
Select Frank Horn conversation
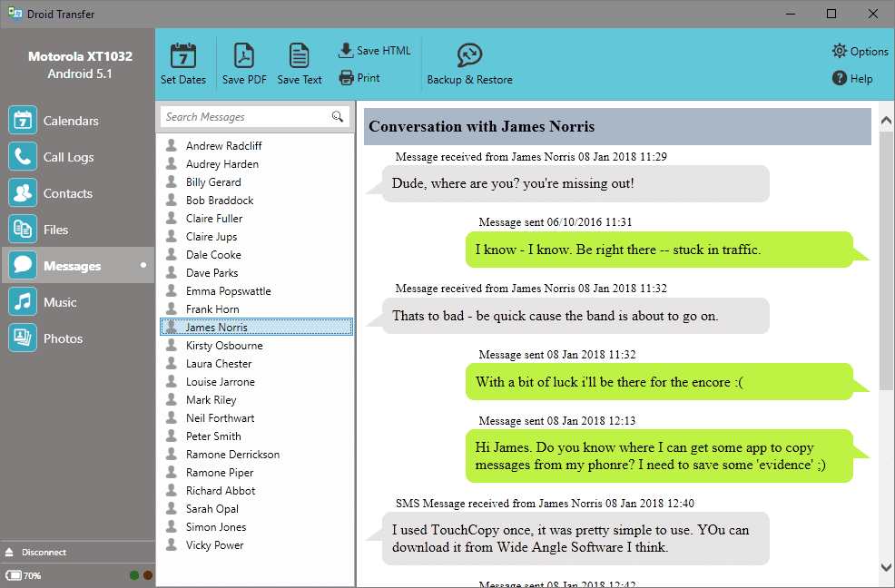256,309
